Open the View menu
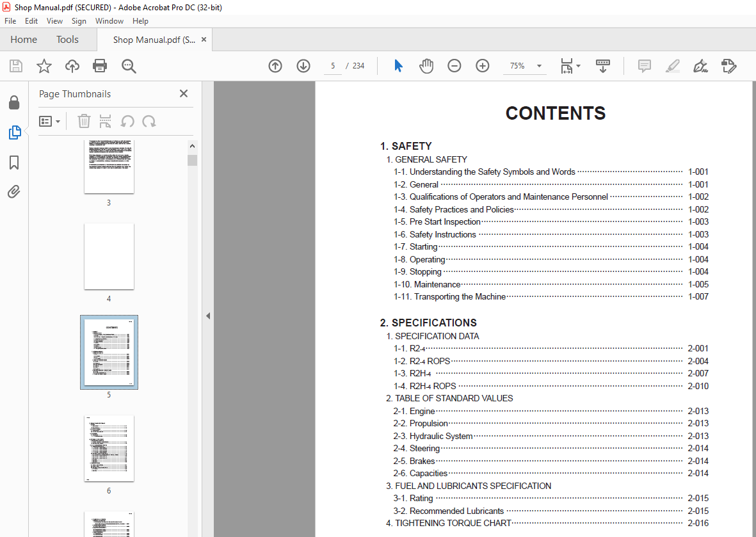Image resolution: width=756 pixels, height=537 pixels. [x=54, y=21]
